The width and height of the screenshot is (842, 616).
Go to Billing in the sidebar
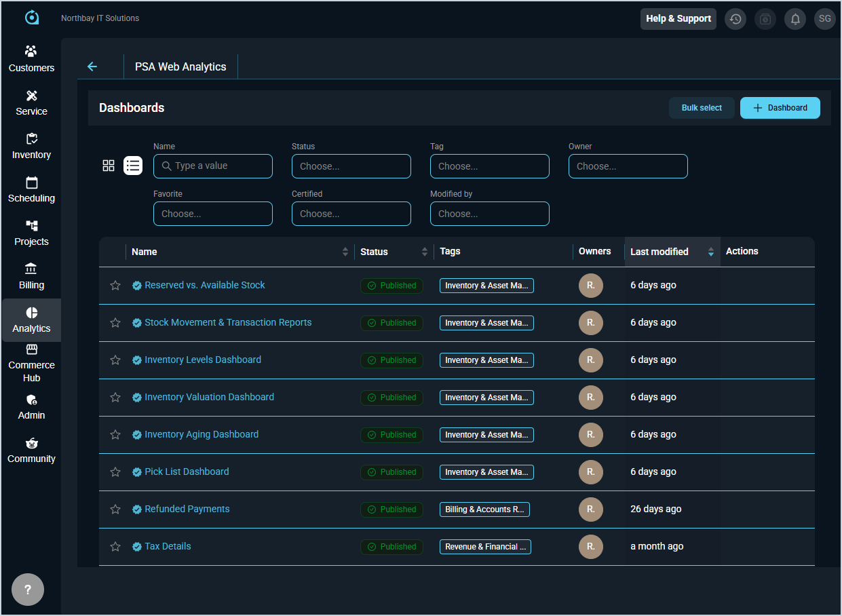click(31, 275)
